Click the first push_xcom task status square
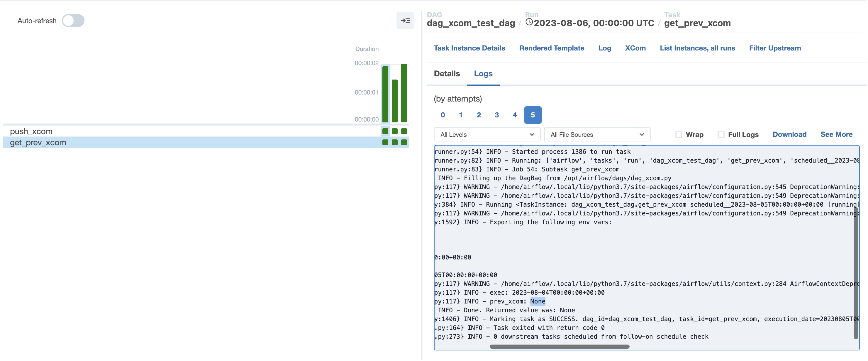Screen dimensions: 868x361 [x=385, y=131]
